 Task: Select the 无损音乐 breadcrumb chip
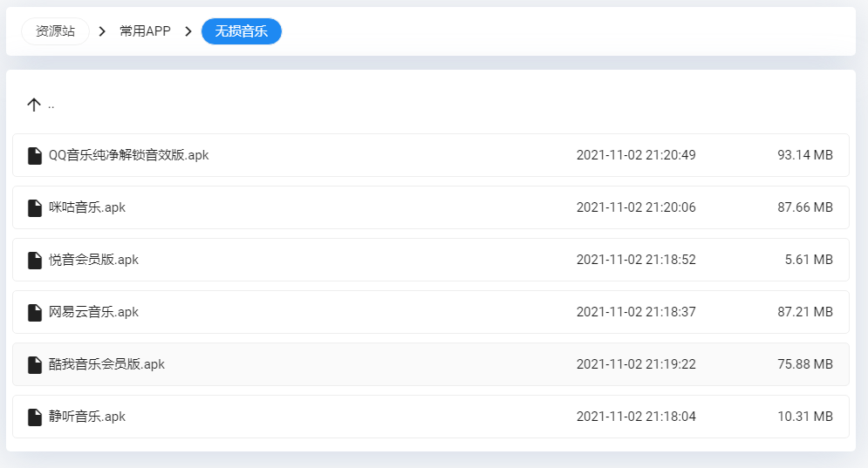coord(242,31)
